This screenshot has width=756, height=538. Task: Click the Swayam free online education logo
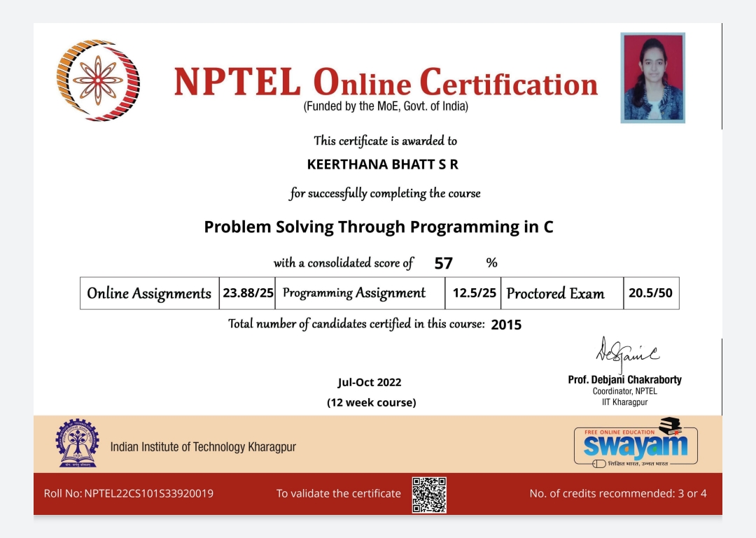click(x=636, y=444)
